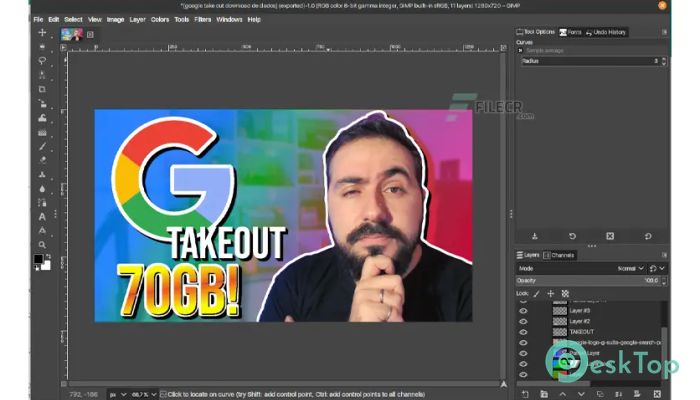Select the Unified Transform tool
Image resolution: width=700 pixels, height=400 pixels.
click(x=42, y=104)
